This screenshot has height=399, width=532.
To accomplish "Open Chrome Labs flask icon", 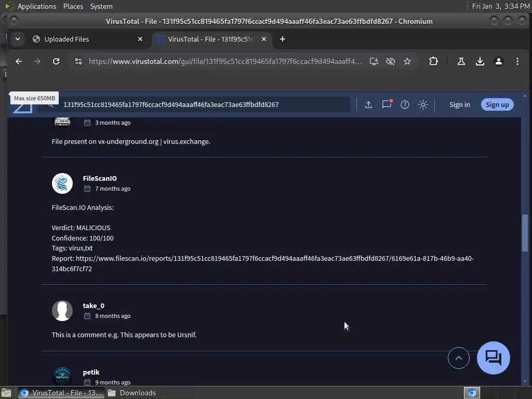I will click(461, 61).
